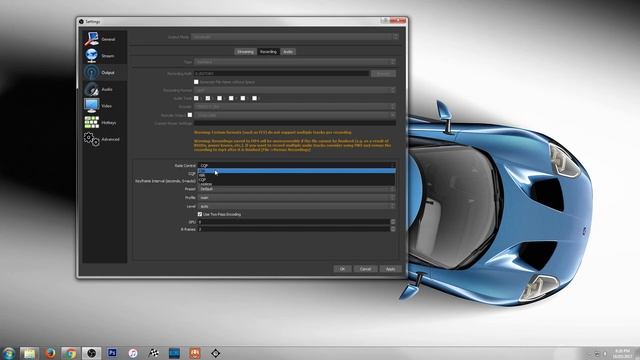Select the Output settings section
This screenshot has height=360, width=640.
pos(104,73)
